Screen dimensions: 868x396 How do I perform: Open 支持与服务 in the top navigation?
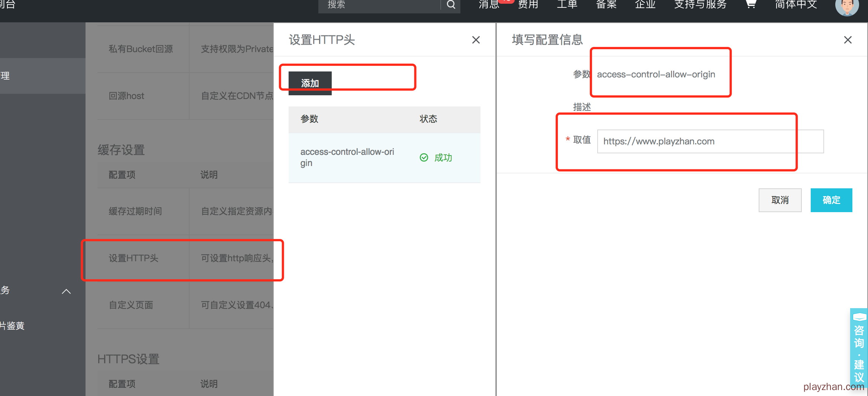coord(700,4)
